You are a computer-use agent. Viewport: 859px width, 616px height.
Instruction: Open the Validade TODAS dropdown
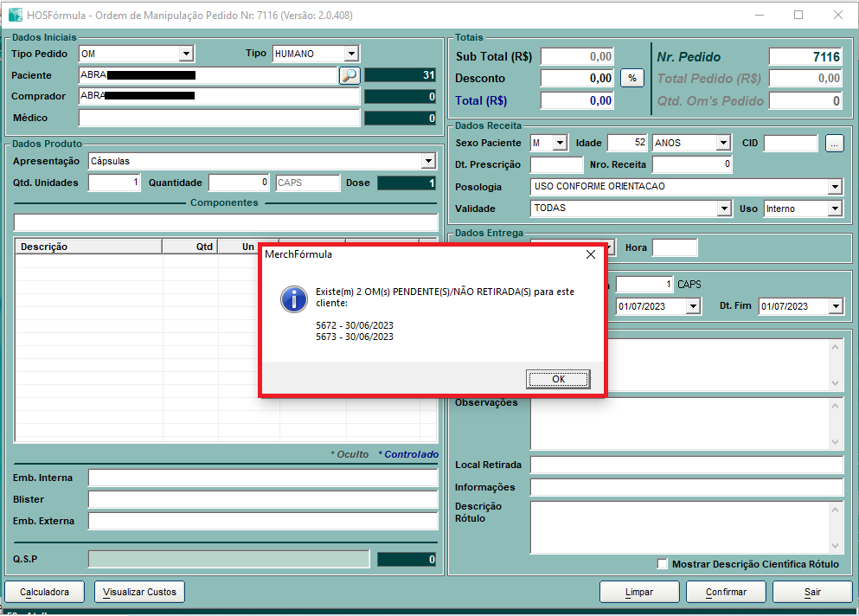[x=724, y=209]
